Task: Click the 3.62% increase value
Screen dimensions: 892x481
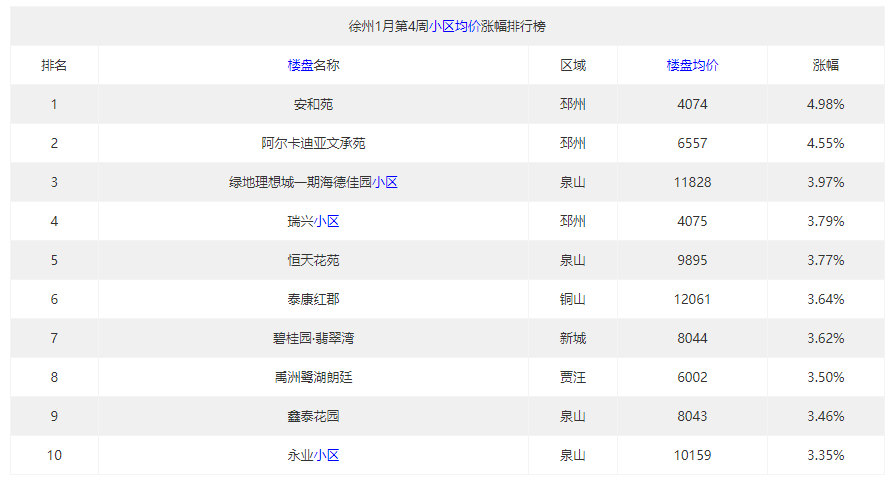Action: pos(825,338)
